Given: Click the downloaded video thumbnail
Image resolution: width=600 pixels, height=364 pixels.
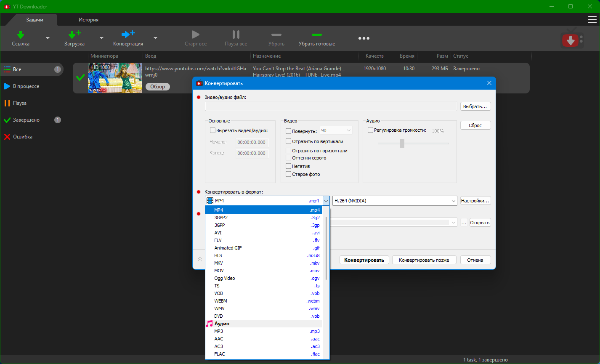Looking at the screenshot, I should (115, 78).
